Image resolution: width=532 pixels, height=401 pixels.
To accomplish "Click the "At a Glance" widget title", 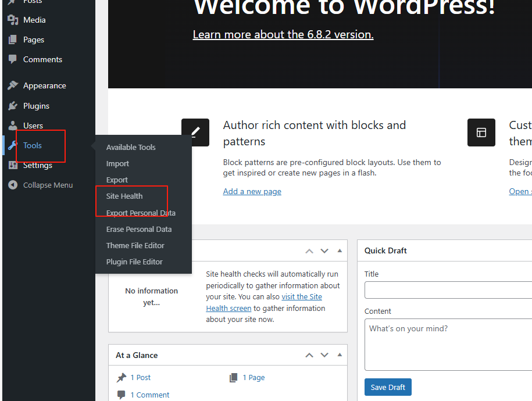I will tap(137, 355).
